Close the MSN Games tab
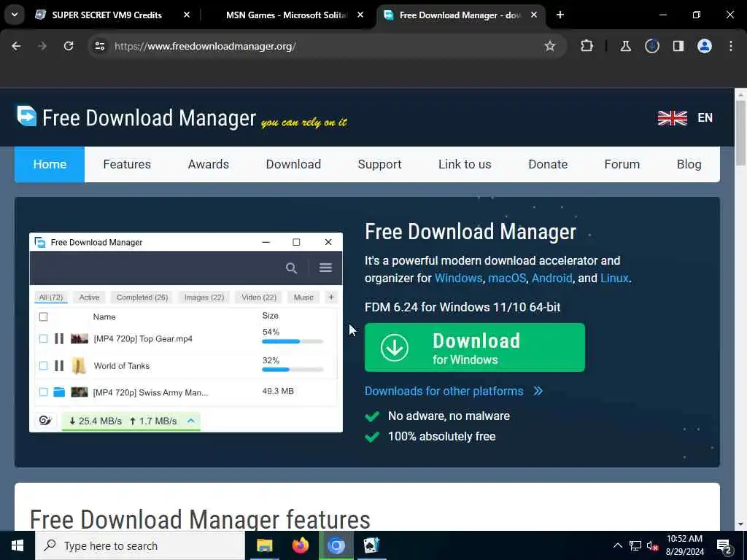 click(x=360, y=15)
